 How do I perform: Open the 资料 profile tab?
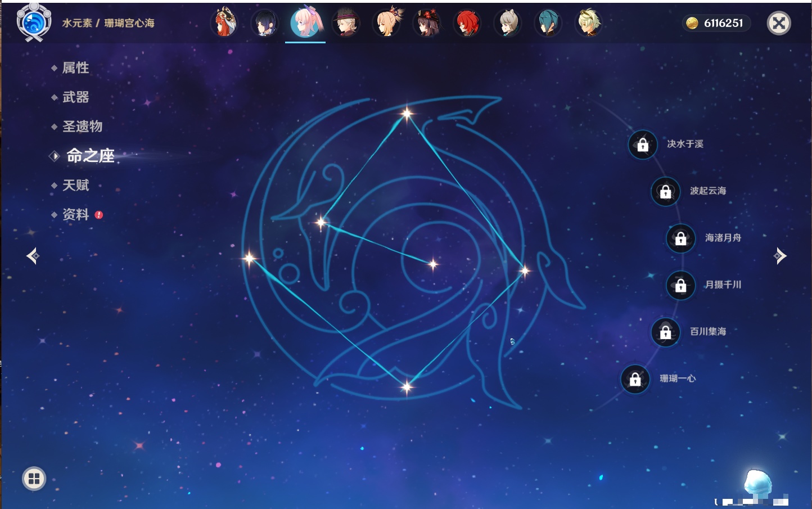tap(75, 214)
